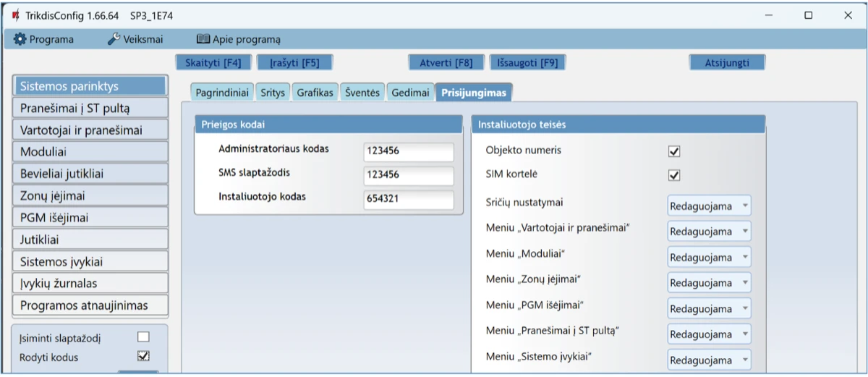
Task: Open the Meniu Moduliai permission dropdown
Action: click(709, 258)
